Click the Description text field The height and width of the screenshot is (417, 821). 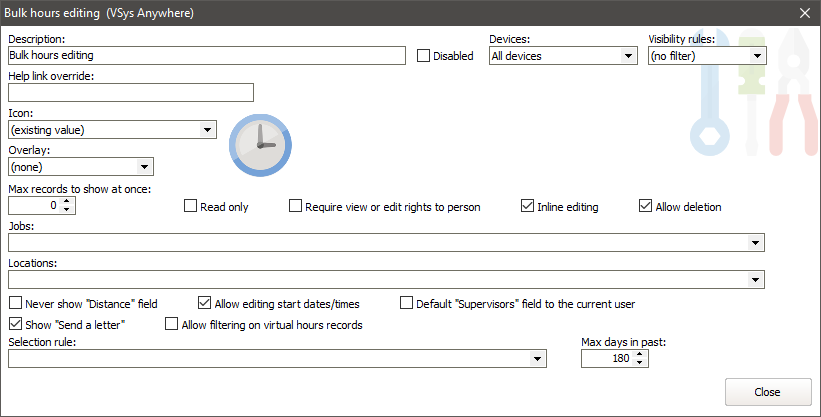click(206, 56)
